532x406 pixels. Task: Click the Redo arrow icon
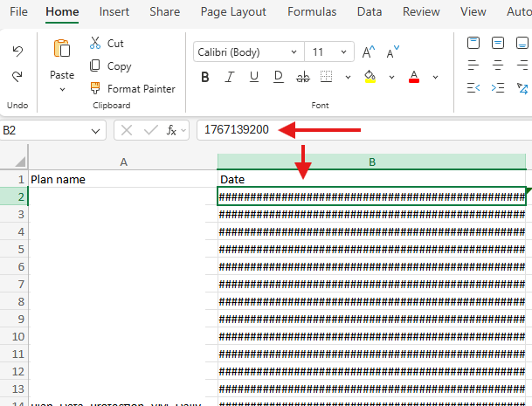[x=17, y=78]
